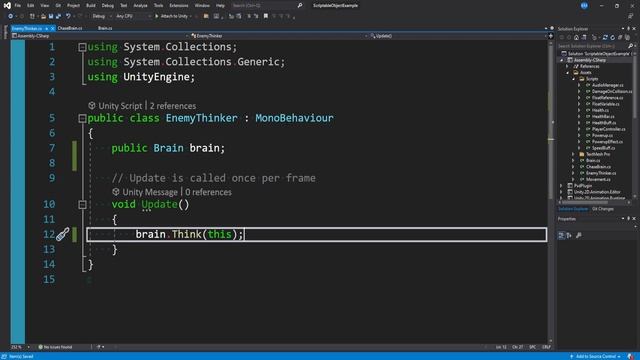Close the EnemyThinker.cs tab
The height and width of the screenshot is (360, 640).
[53, 29]
